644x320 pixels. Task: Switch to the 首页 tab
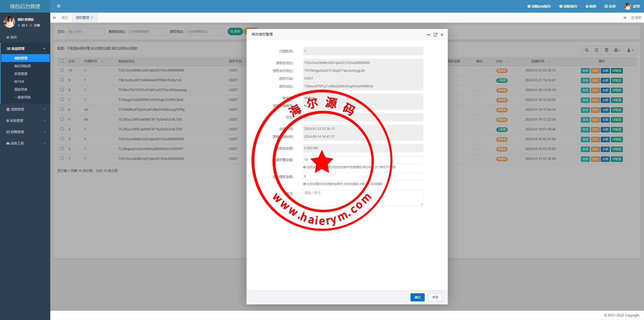tap(65, 18)
